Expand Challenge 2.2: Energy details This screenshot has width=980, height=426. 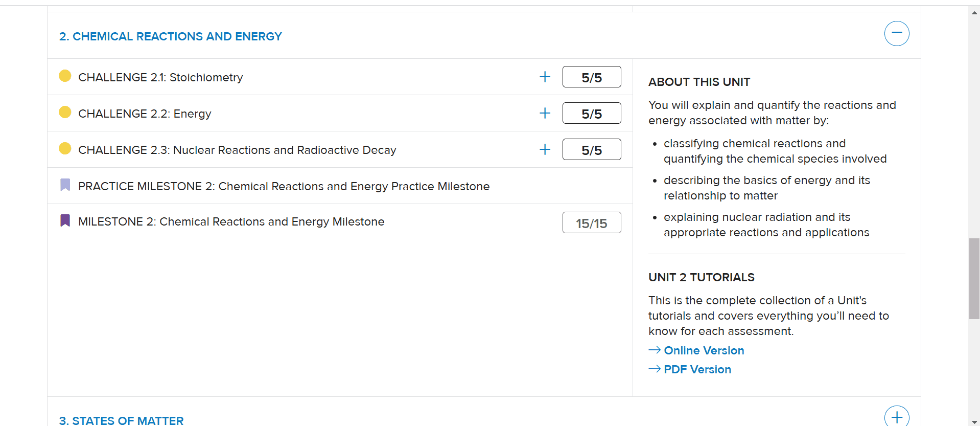tap(545, 113)
